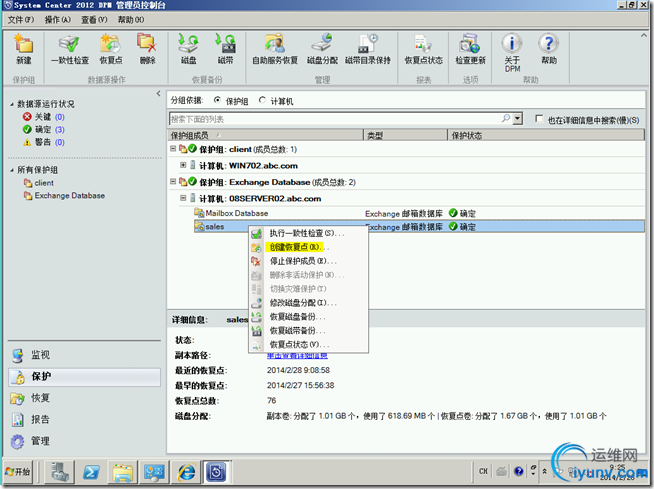Click the 搜索下面的列表 search field
The width and height of the screenshot is (654, 489).
(x=335, y=119)
